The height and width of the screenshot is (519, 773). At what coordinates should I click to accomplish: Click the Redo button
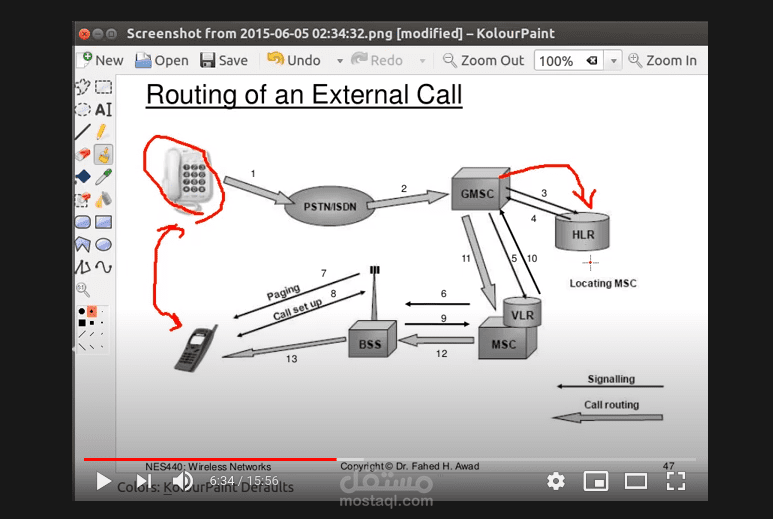[377, 60]
